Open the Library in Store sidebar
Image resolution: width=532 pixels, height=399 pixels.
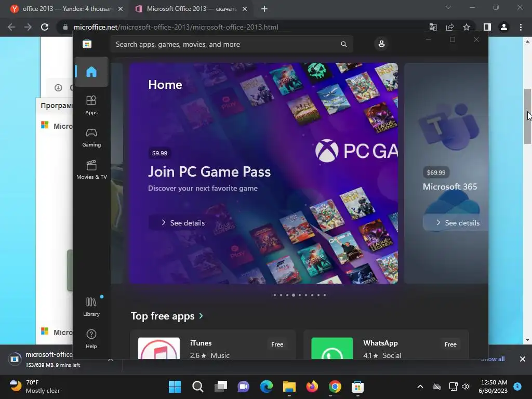91,307
